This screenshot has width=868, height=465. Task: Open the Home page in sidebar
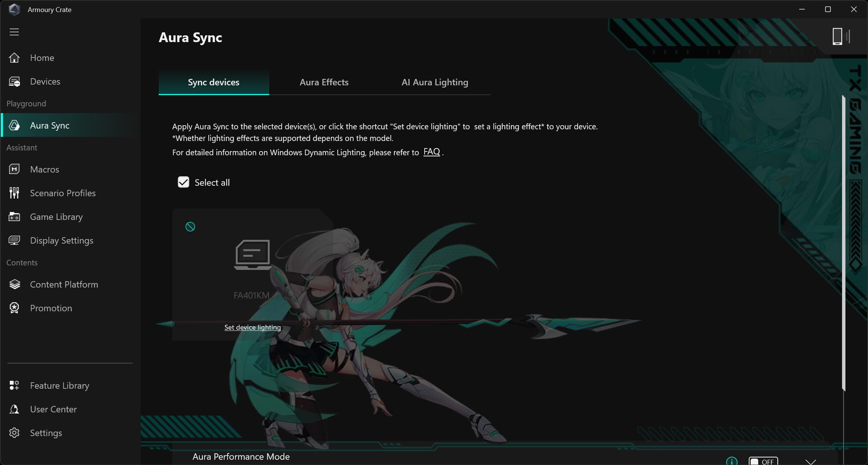[x=42, y=58]
